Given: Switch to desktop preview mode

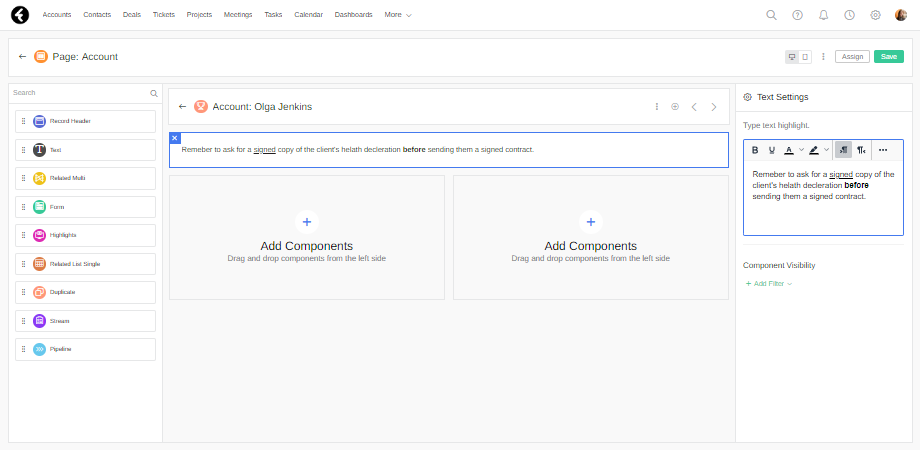Looking at the screenshot, I should (792, 57).
